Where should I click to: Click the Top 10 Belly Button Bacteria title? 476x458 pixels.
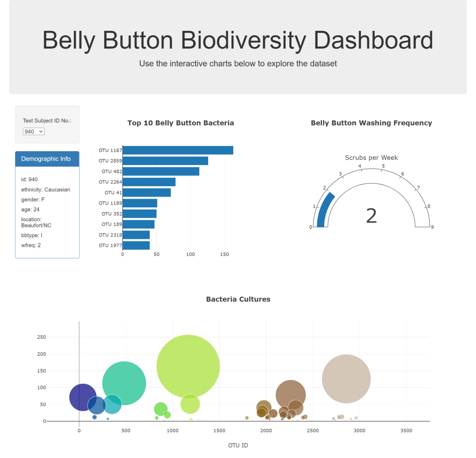coord(181,123)
